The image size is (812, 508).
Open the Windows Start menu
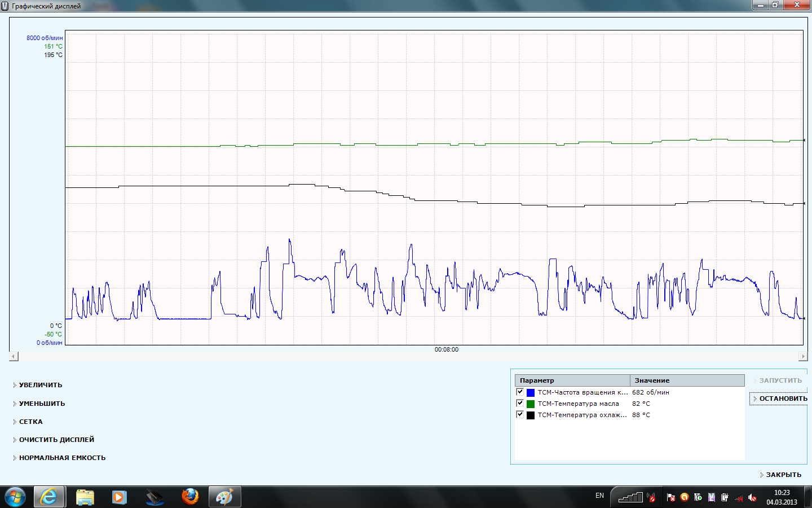tap(15, 497)
